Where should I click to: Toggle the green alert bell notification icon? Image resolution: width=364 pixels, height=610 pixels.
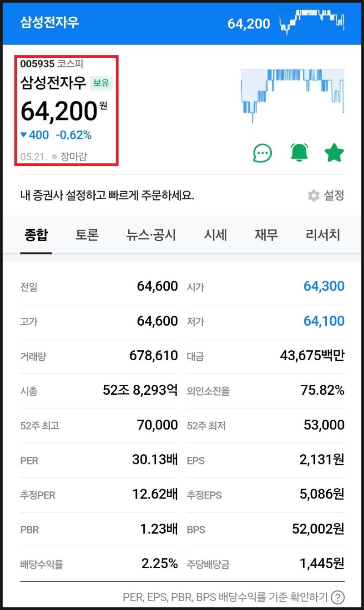point(298,153)
